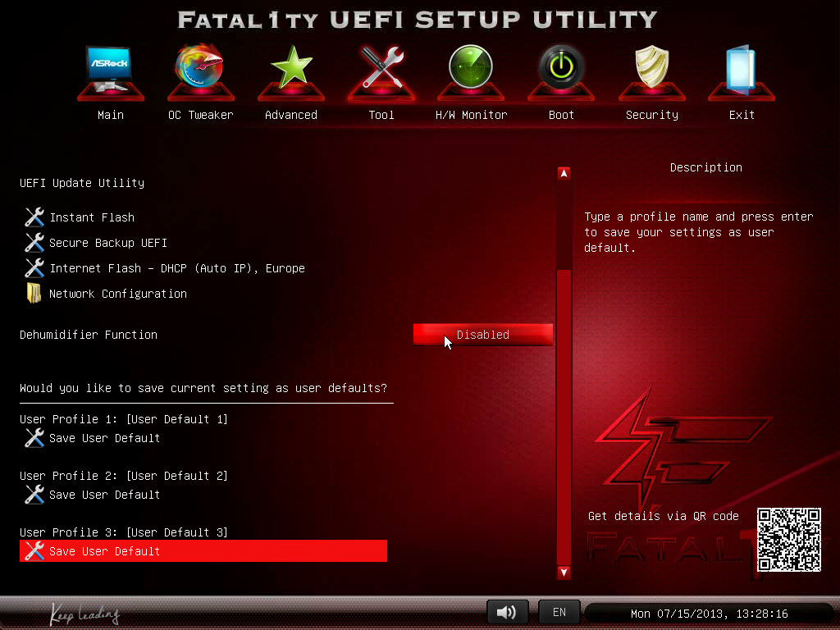
Task: Open the Security tab label
Action: pos(652,115)
